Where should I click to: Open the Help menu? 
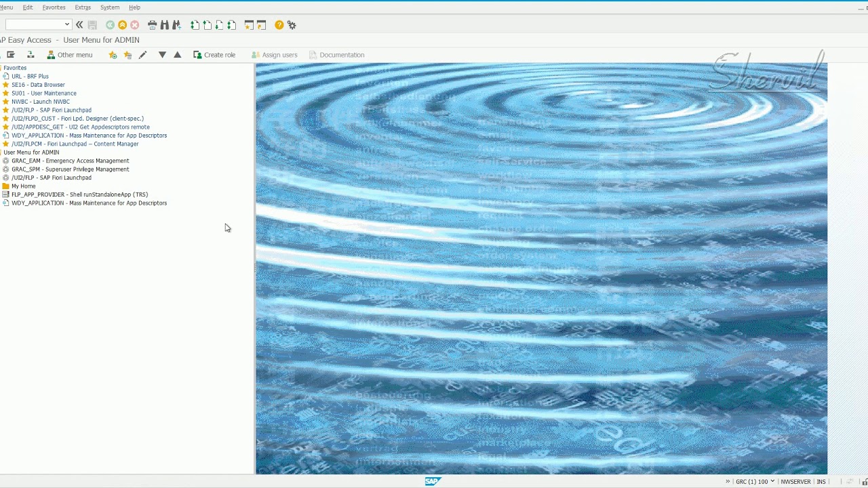[135, 7]
